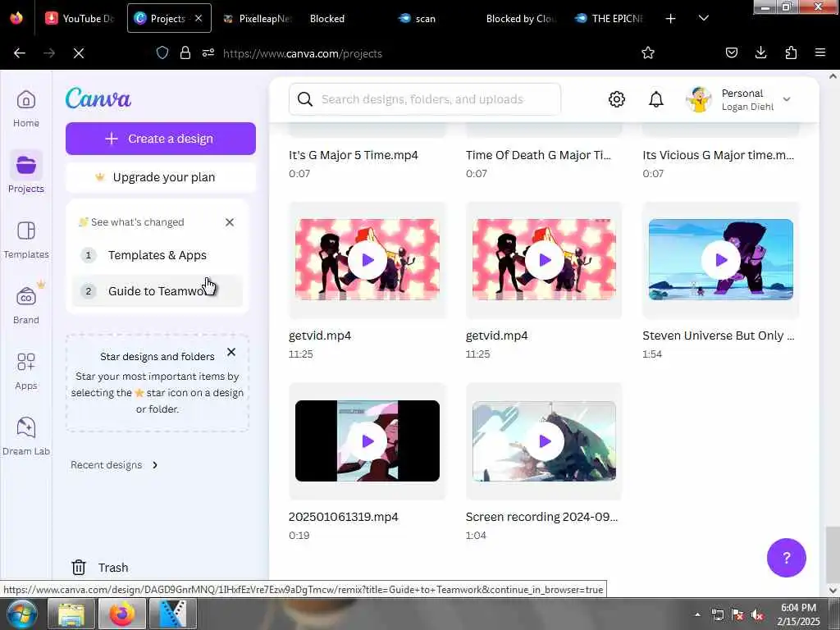Open the Guide to Teamwork item

[157, 291]
